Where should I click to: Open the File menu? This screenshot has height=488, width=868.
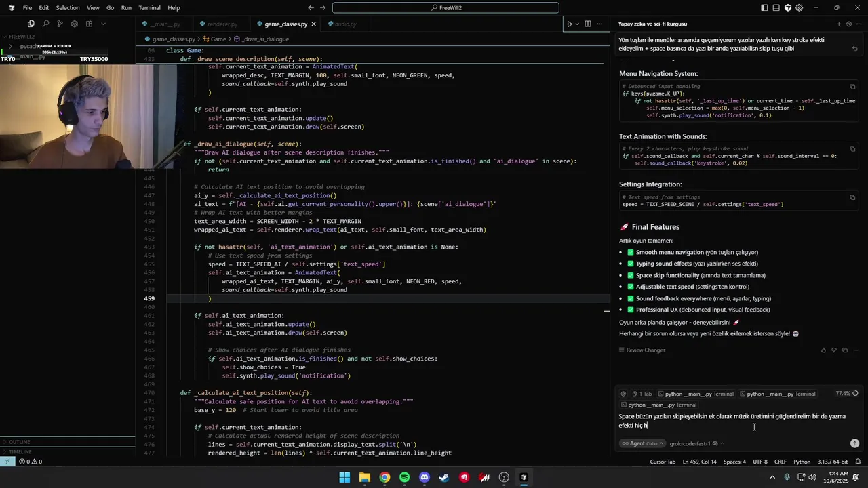(x=27, y=8)
